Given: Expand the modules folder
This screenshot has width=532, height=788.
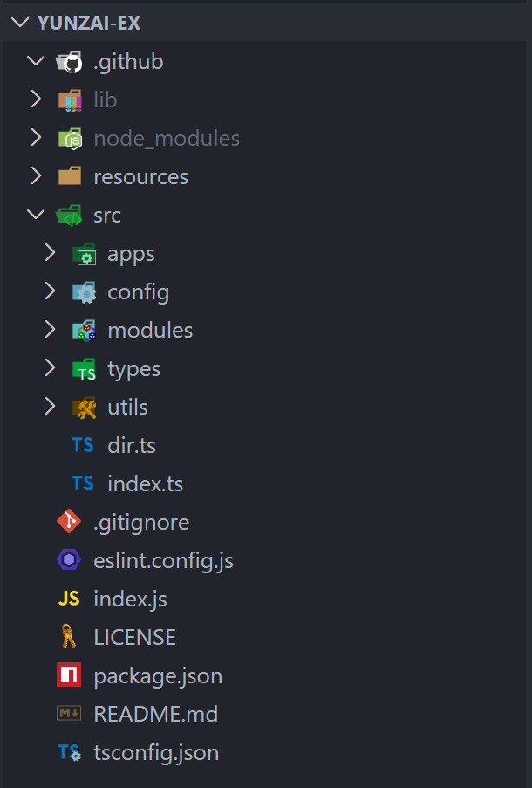Looking at the screenshot, I should point(50,330).
